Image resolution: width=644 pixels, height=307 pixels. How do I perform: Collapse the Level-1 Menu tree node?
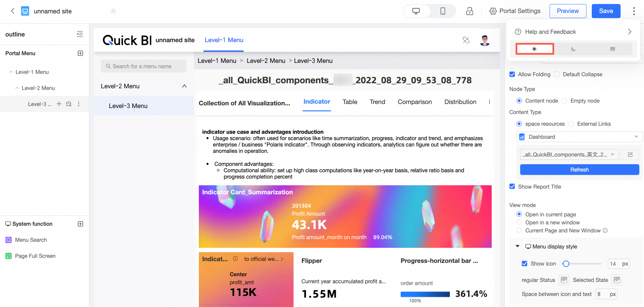11,72
